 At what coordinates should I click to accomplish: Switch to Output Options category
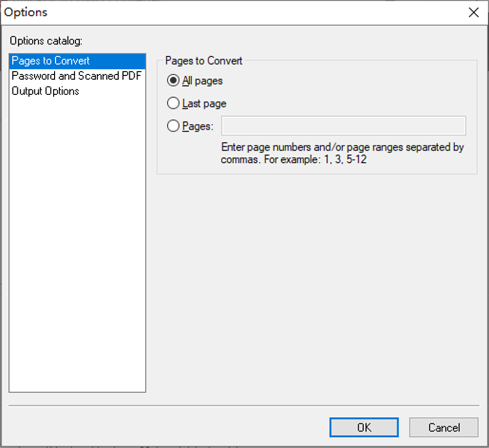(x=45, y=91)
